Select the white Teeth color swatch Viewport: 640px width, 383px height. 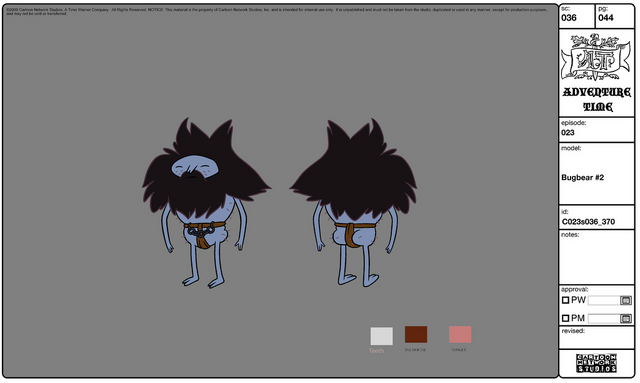[382, 336]
